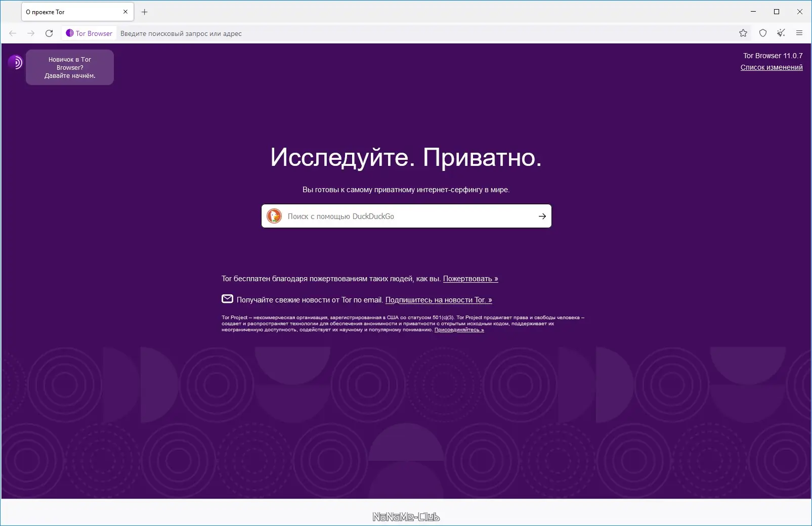This screenshot has width=812, height=526.
Task: Reload the current page
Action: (x=49, y=33)
